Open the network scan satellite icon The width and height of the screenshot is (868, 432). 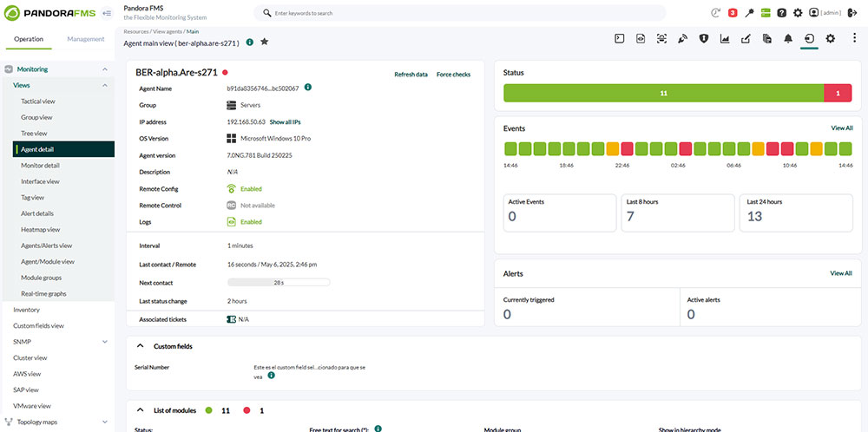[682, 39]
